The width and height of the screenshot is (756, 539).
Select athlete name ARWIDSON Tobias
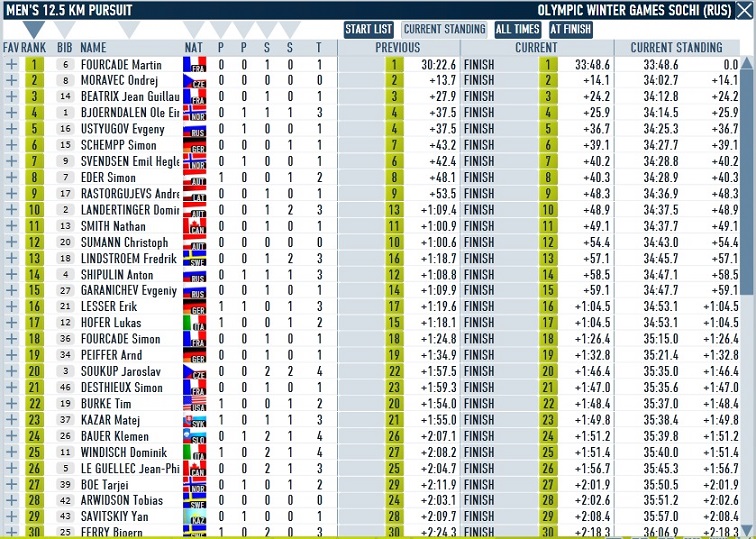click(x=122, y=500)
